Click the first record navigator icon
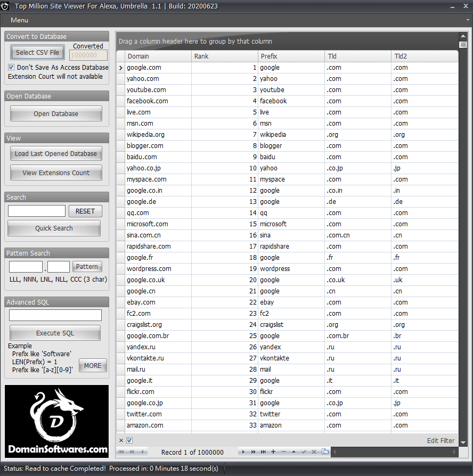 pos(121,452)
